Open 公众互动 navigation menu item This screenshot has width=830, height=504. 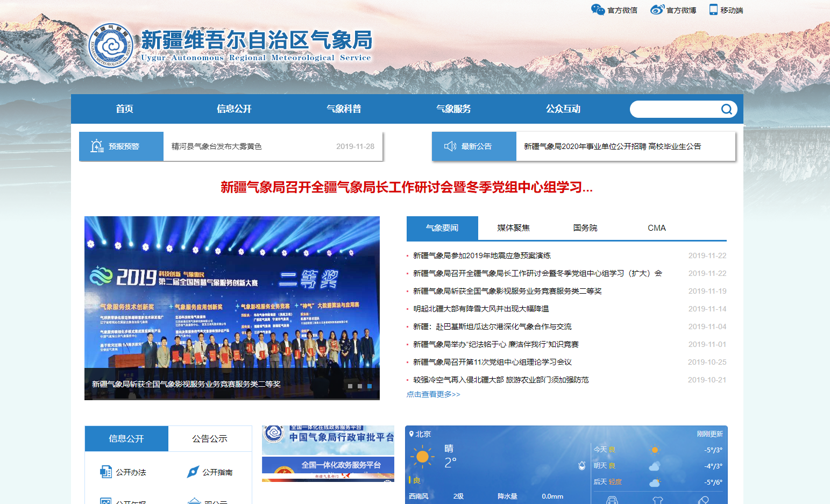tap(563, 109)
